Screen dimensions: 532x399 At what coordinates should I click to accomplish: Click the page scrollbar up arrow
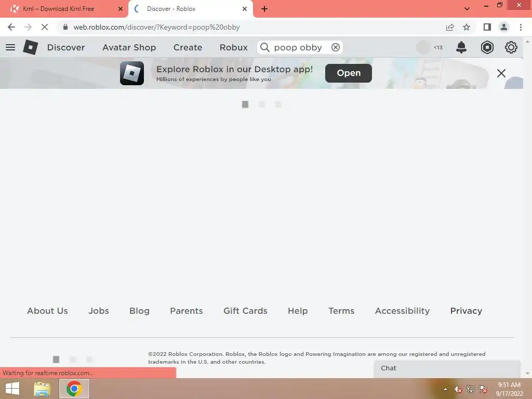(x=528, y=42)
